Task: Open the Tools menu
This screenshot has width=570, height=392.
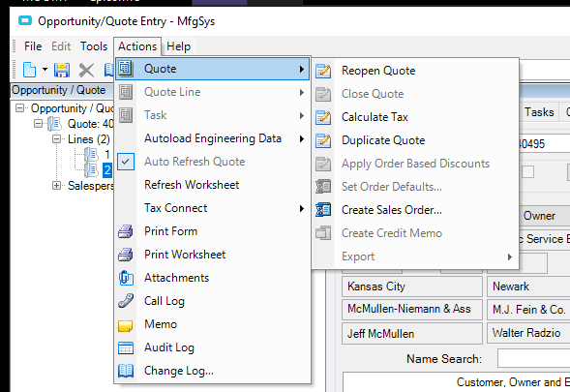Action: pyautogui.click(x=94, y=46)
